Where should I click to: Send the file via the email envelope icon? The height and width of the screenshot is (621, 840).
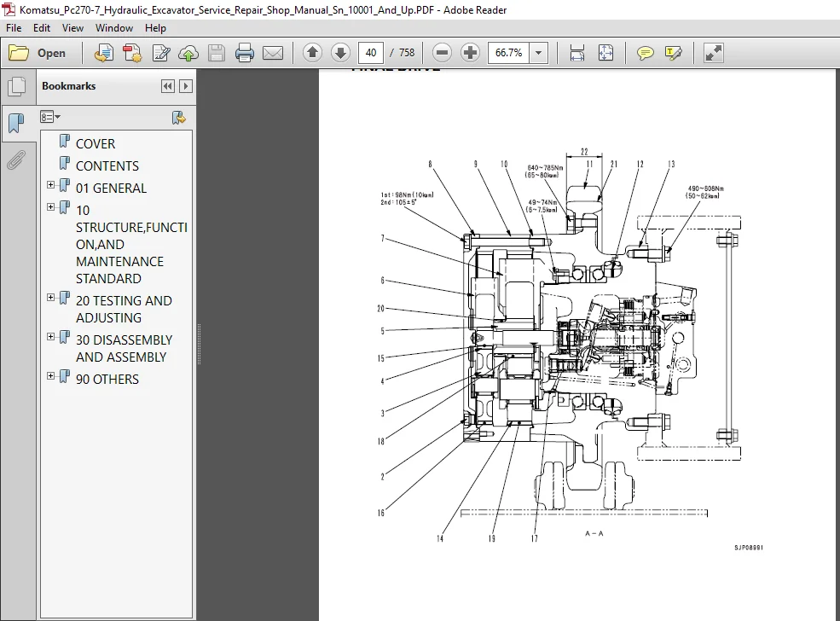pos(273,53)
